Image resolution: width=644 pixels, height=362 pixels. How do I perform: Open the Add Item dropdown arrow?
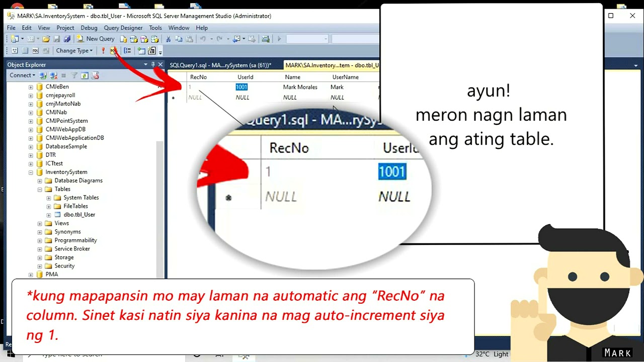click(38, 39)
